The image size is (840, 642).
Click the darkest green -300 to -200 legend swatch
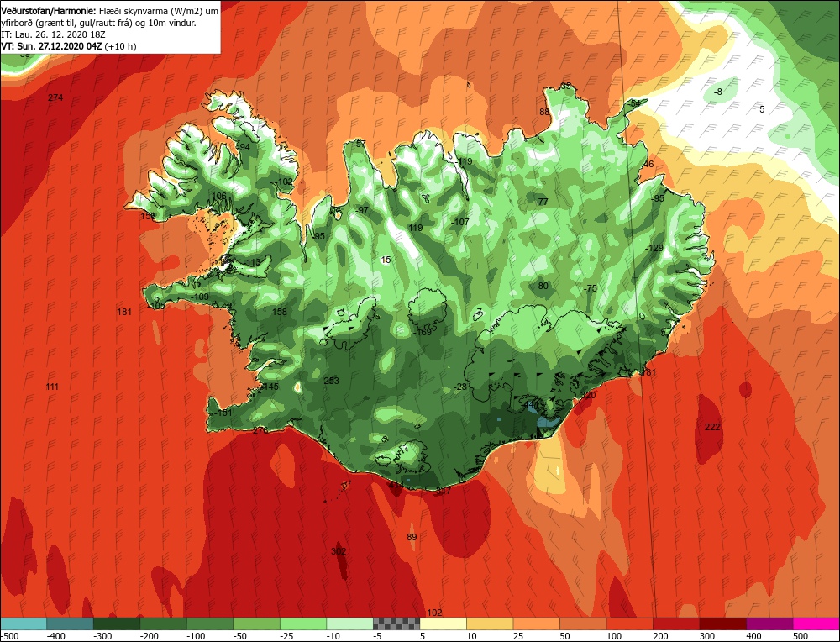[x=116, y=624]
